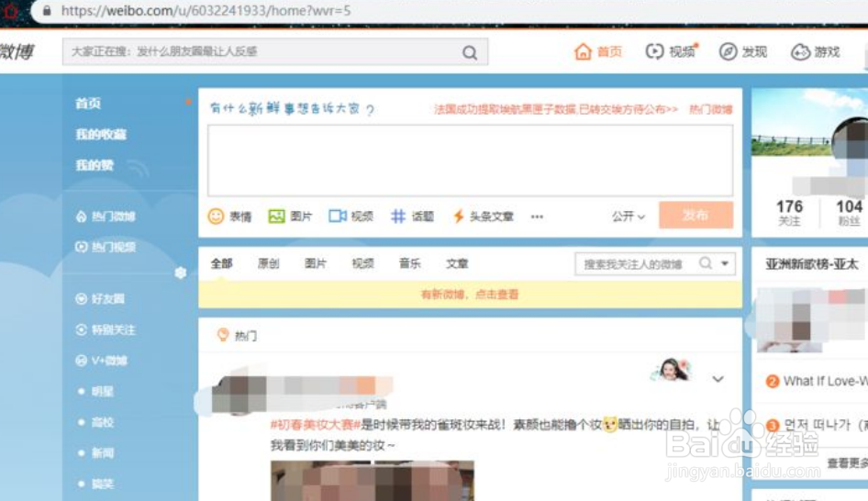Click the feed search magnifier icon
868x501 pixels.
pos(706,263)
